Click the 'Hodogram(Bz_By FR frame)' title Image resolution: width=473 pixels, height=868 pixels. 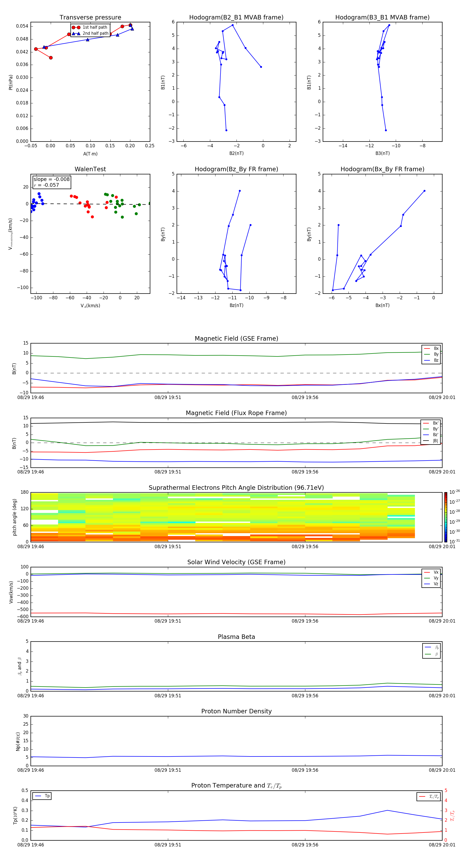(236, 169)
